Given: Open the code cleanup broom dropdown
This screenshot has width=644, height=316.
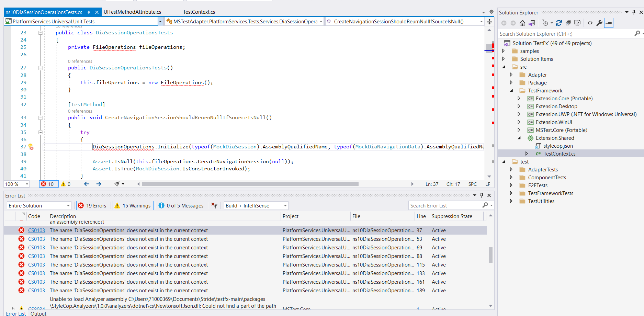Looking at the screenshot, I should [119, 184].
